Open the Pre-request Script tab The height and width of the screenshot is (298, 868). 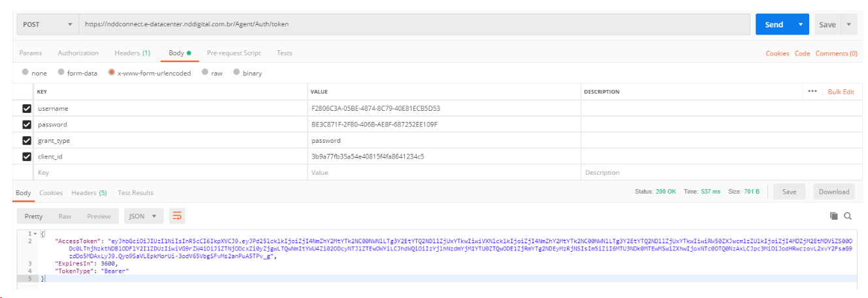pyautogui.click(x=233, y=53)
